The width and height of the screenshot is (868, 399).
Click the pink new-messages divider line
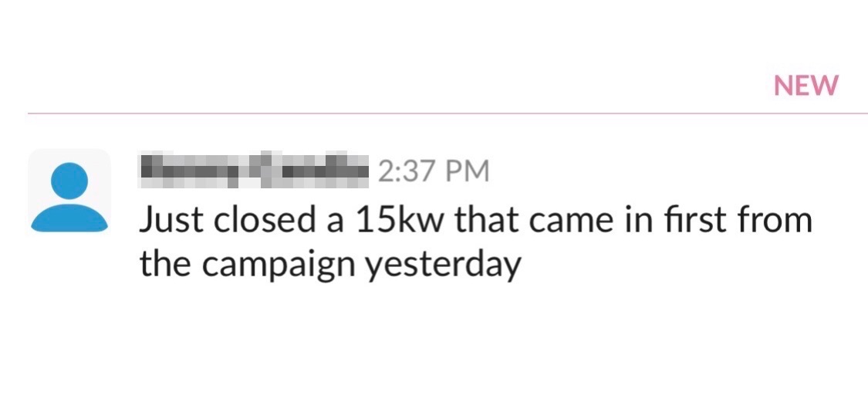448,113
